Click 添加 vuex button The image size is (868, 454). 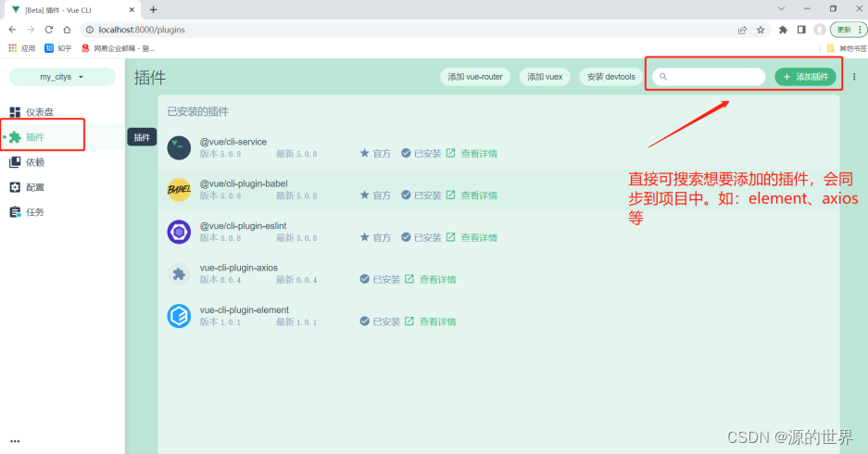pos(545,77)
